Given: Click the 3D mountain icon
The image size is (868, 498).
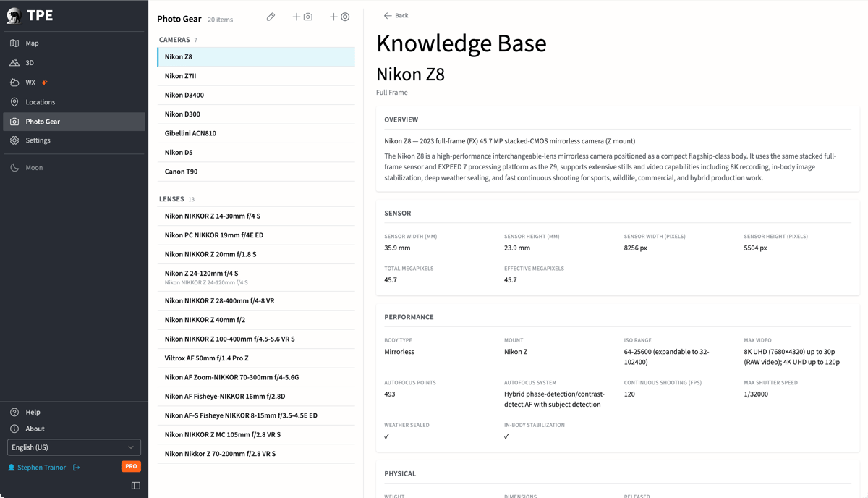Looking at the screenshot, I should pos(14,63).
